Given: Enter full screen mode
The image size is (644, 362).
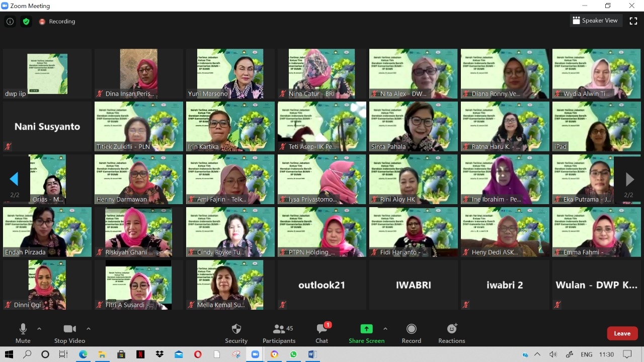Looking at the screenshot, I should [x=633, y=21].
